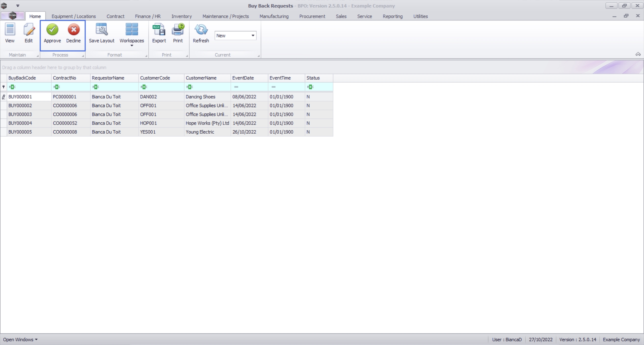Export the grid to Excel

click(x=159, y=33)
